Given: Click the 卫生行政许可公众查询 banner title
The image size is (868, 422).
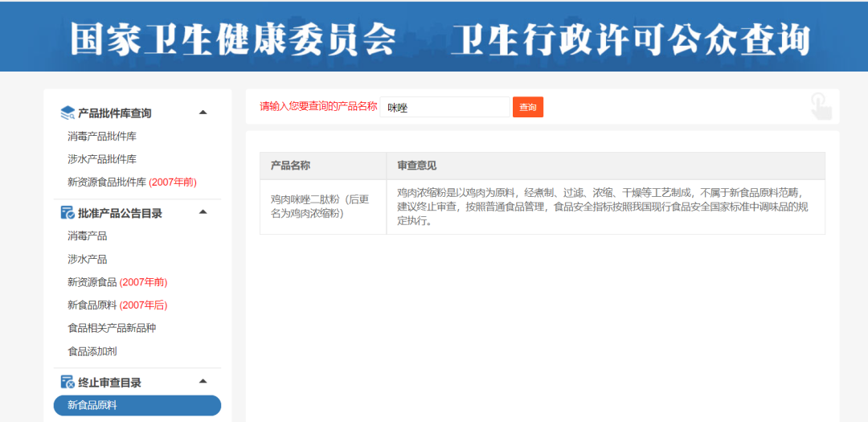Looking at the screenshot, I should pos(630,39).
